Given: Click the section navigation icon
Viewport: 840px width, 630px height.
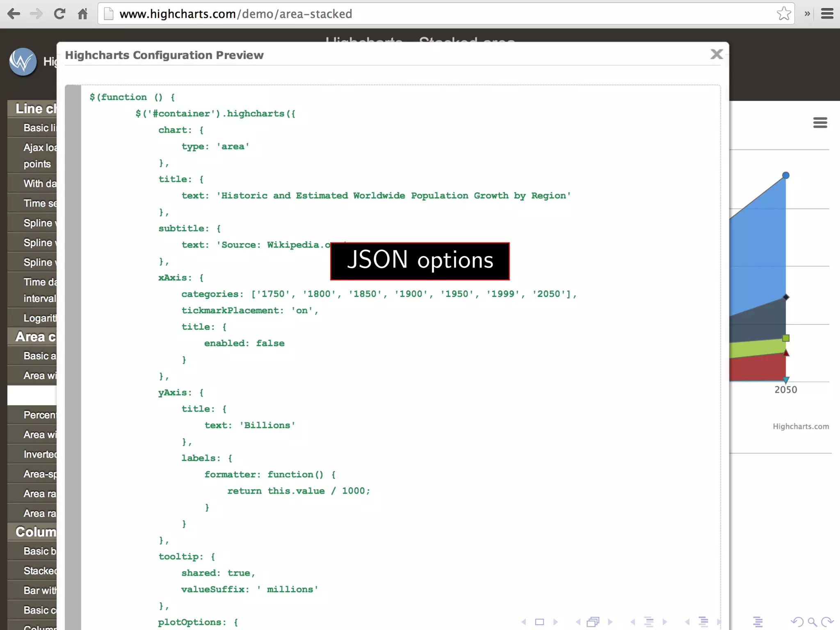Looking at the screenshot, I should tap(703, 622).
